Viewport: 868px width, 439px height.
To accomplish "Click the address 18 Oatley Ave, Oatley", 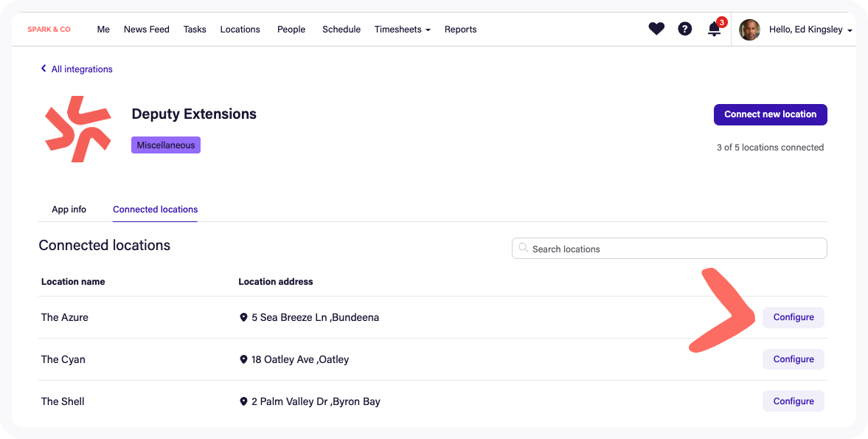I will point(300,359).
